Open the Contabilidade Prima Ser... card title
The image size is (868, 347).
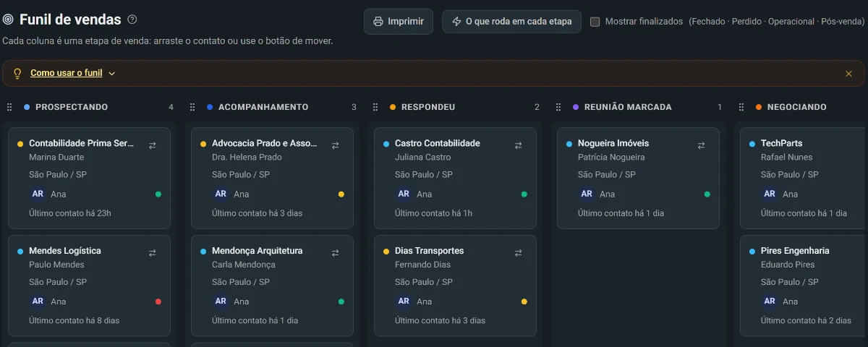pyautogui.click(x=82, y=143)
